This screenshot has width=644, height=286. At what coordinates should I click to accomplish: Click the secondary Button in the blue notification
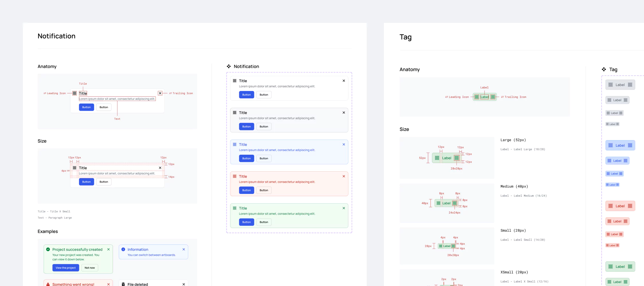(264, 158)
